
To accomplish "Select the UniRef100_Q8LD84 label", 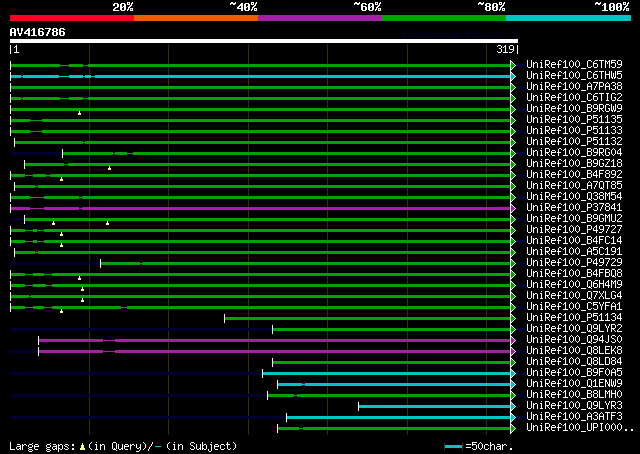I will 574,362.
